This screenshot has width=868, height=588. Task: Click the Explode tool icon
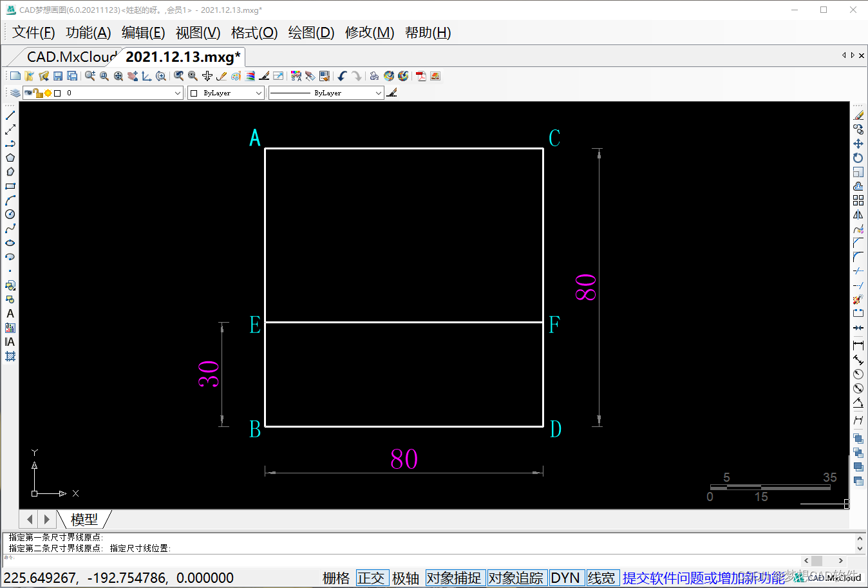click(x=858, y=299)
